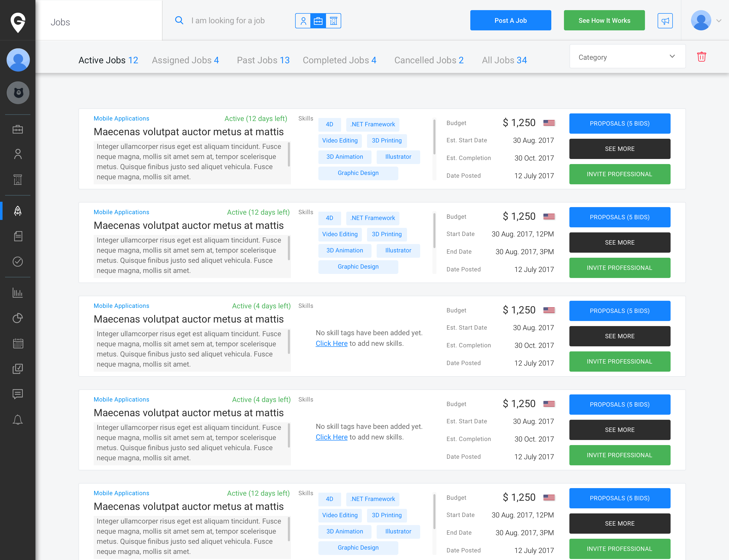Switch search mode to person icon

coord(303,21)
